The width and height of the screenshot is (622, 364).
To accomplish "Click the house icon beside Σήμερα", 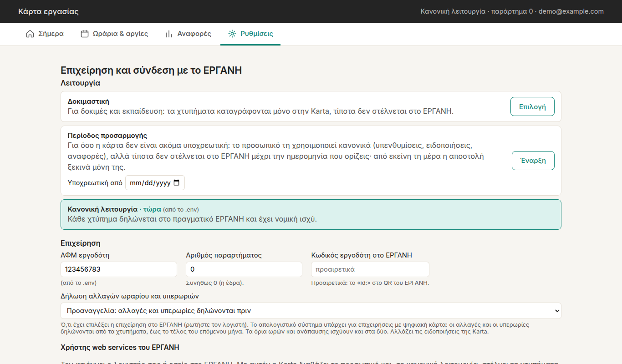I will pos(30,34).
